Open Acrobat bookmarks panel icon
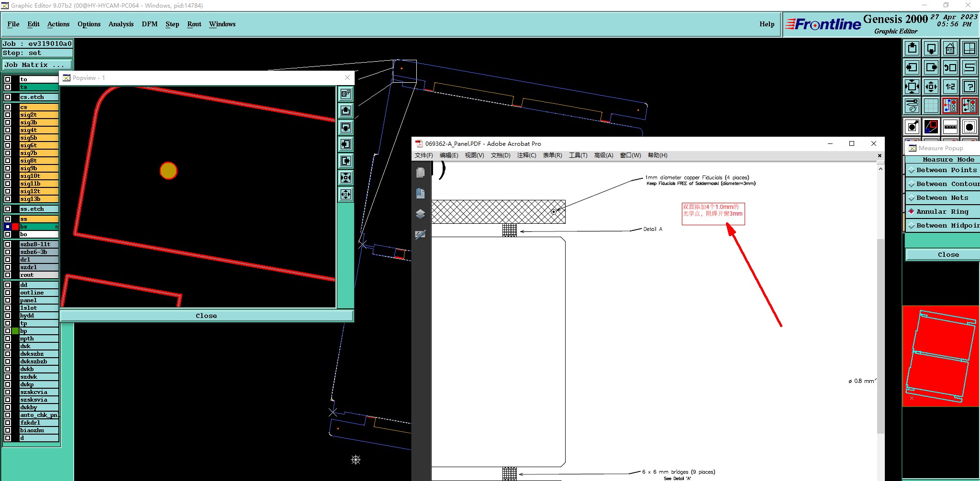 coord(421,193)
